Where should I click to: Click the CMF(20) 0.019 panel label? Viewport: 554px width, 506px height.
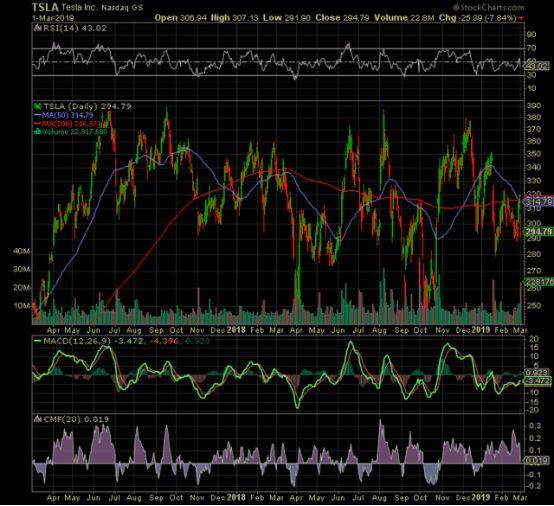[x=76, y=419]
